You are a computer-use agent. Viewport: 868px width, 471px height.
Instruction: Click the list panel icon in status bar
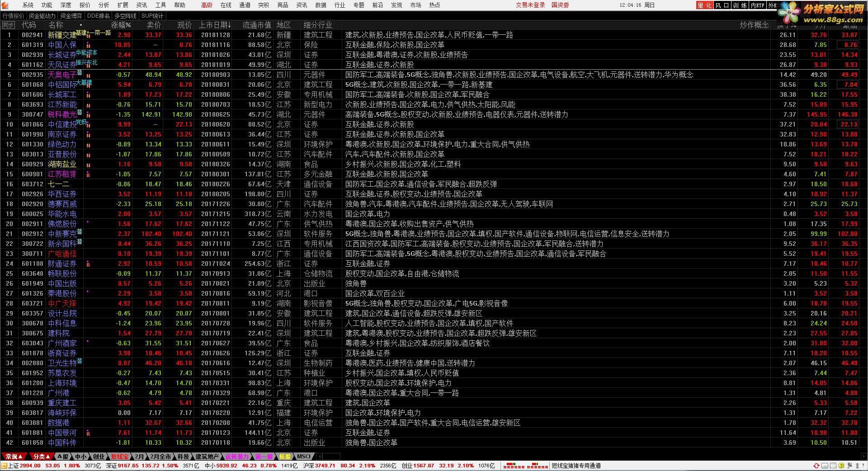click(833, 466)
